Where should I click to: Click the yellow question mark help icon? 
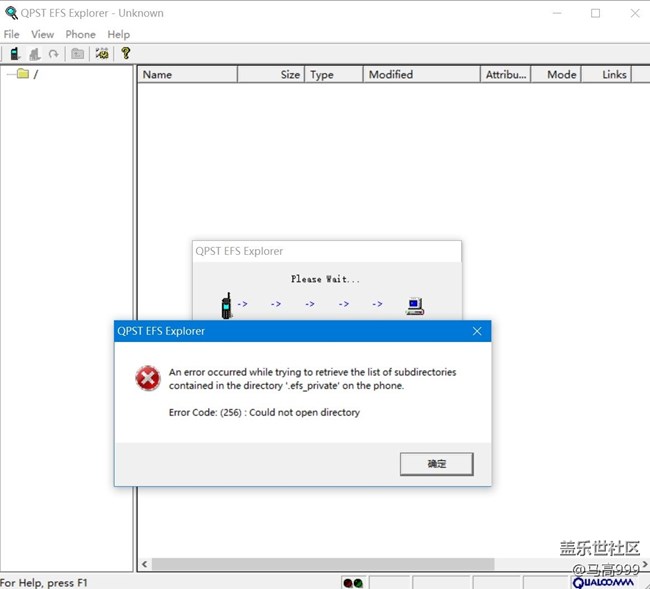125,54
